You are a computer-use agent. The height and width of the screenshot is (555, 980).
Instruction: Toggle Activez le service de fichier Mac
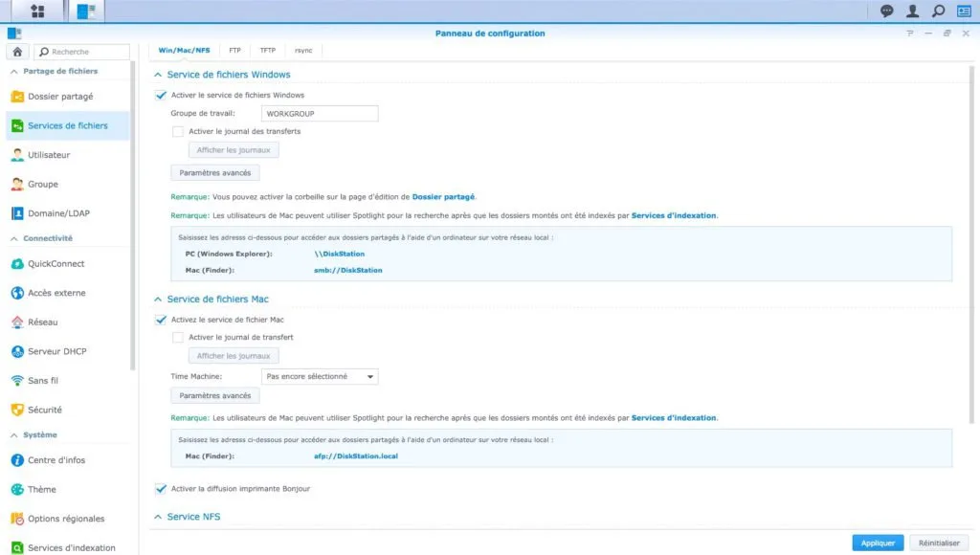coord(161,320)
